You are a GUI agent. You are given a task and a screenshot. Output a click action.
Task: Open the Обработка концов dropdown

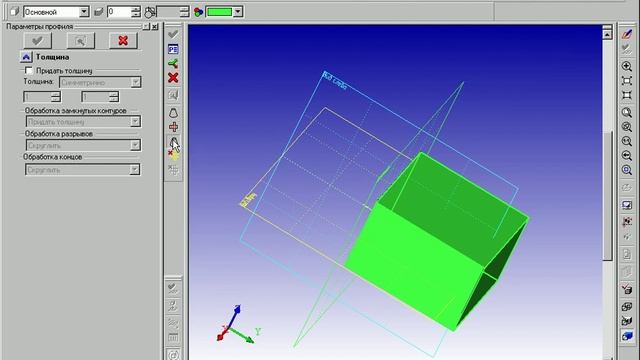click(x=134, y=169)
